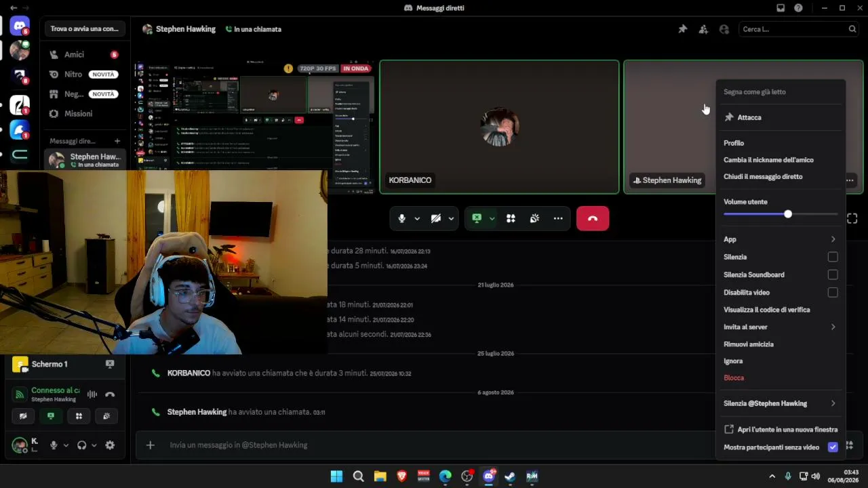
Task: Open the Amici friends page
Action: 84,54
